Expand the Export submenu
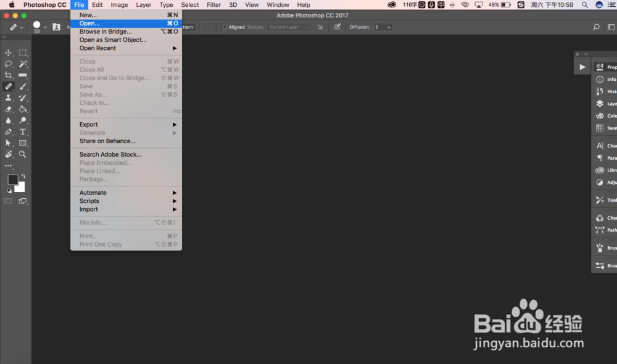 [x=175, y=125]
